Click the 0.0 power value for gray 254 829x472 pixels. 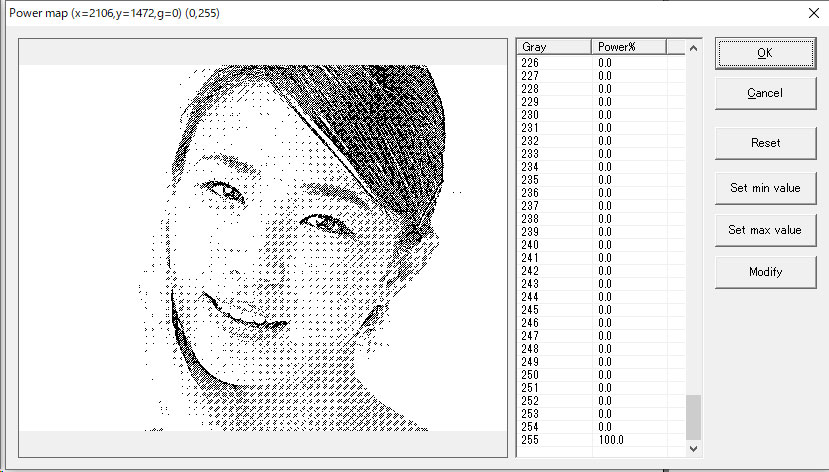point(605,427)
